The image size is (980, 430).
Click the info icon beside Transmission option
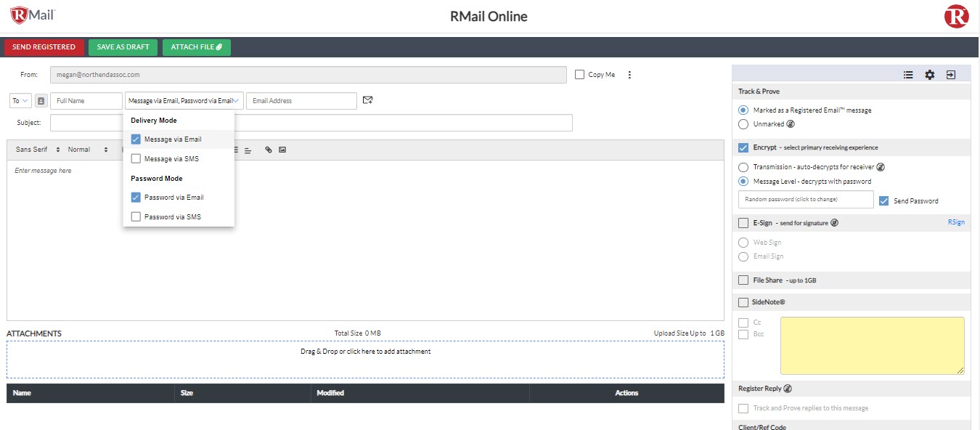tap(881, 167)
